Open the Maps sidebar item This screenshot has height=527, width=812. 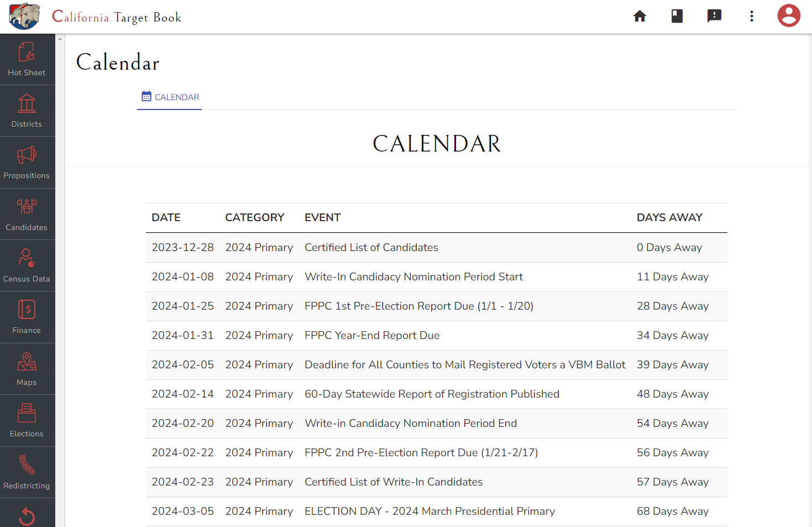(27, 369)
